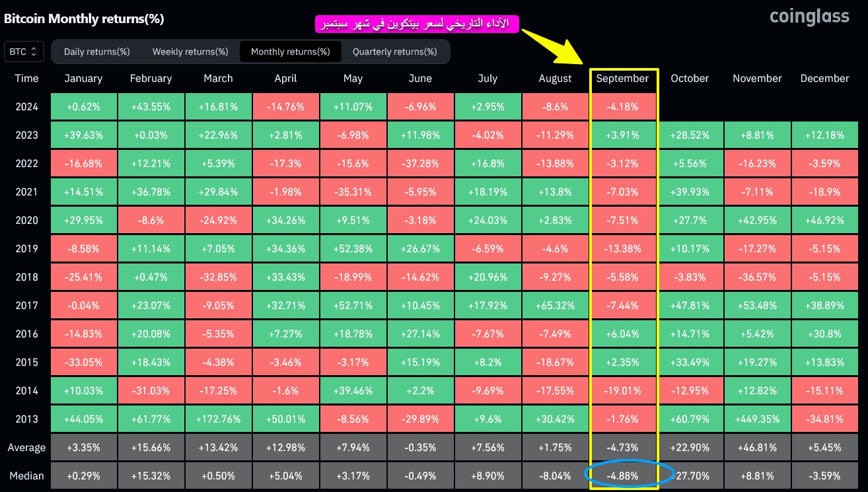The image size is (868, 492).
Task: Click the August 2017 +65.32% cell
Action: pyautogui.click(x=555, y=305)
